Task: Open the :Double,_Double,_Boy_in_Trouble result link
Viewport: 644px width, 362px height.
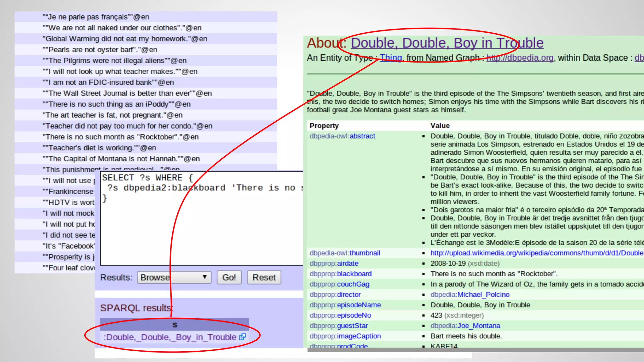Action: point(170,337)
